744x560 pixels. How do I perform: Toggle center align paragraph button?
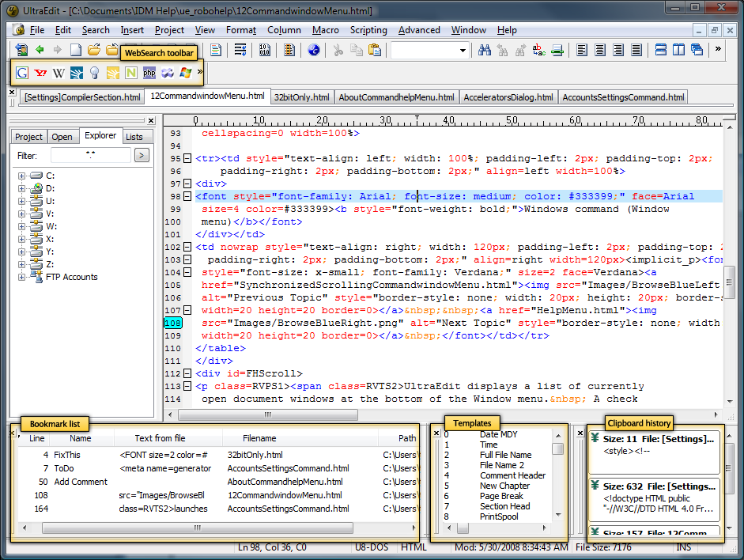click(600, 49)
